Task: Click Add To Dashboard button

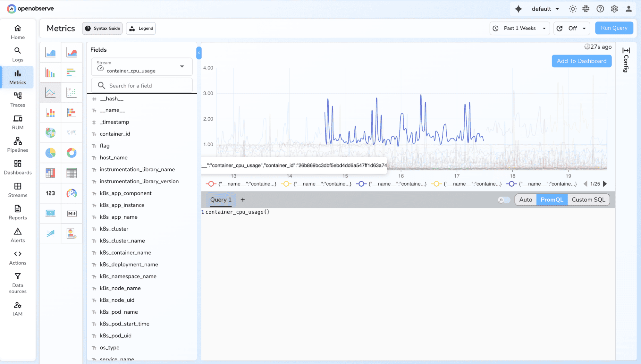Action: pos(581,61)
